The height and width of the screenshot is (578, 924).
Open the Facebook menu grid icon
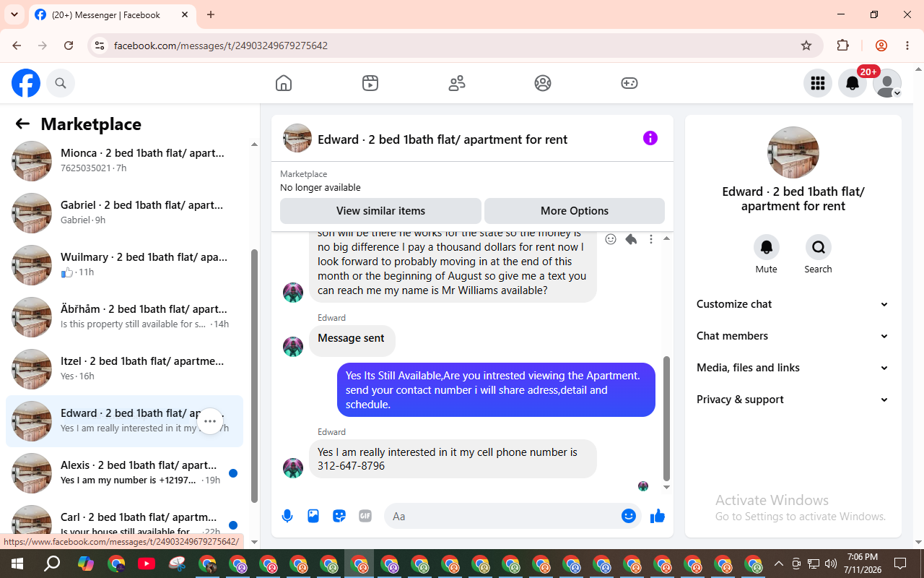818,83
